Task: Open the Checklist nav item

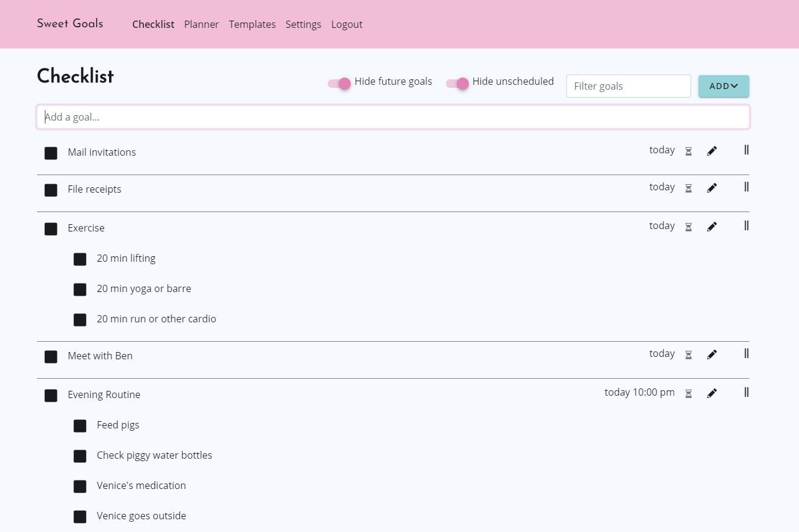Action: coord(153,24)
